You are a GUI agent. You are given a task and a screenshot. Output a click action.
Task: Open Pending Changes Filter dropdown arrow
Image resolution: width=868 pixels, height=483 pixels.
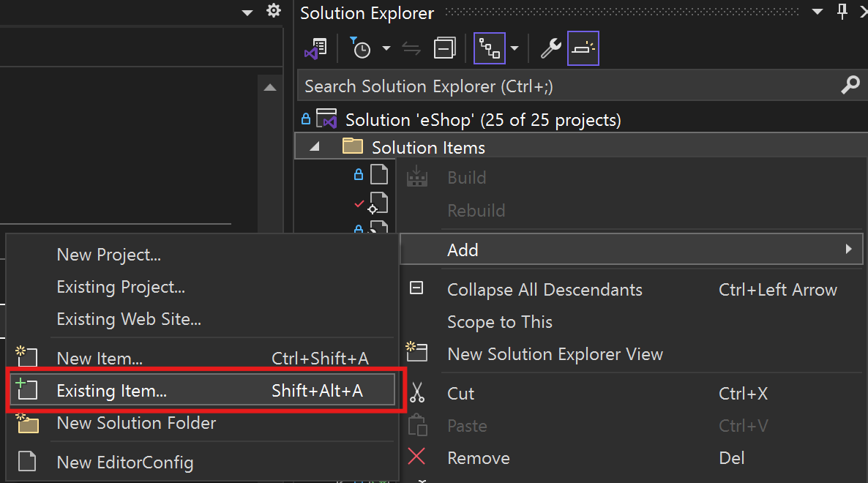pyautogui.click(x=386, y=48)
